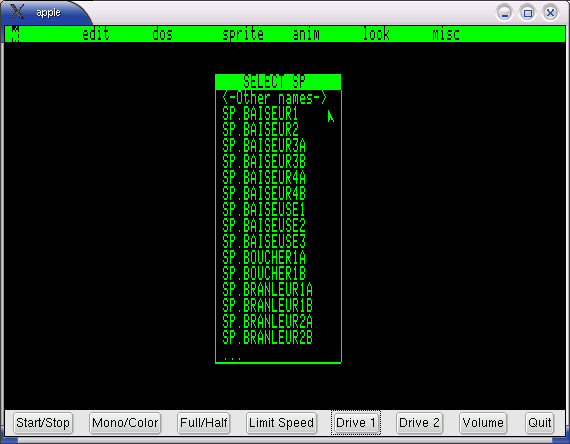This screenshot has width=570, height=444.
Task: Select SP.BAISEUSE3 from the list
Action: pos(264,242)
